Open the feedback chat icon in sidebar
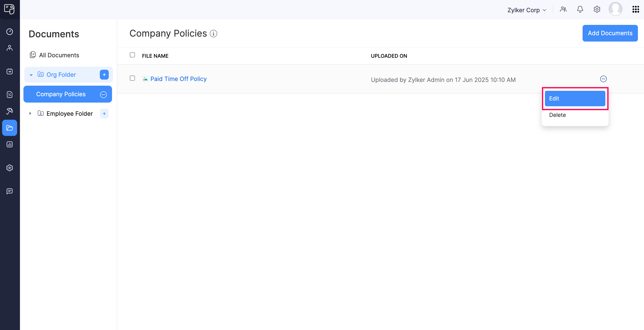The image size is (644, 330). pos(10,192)
